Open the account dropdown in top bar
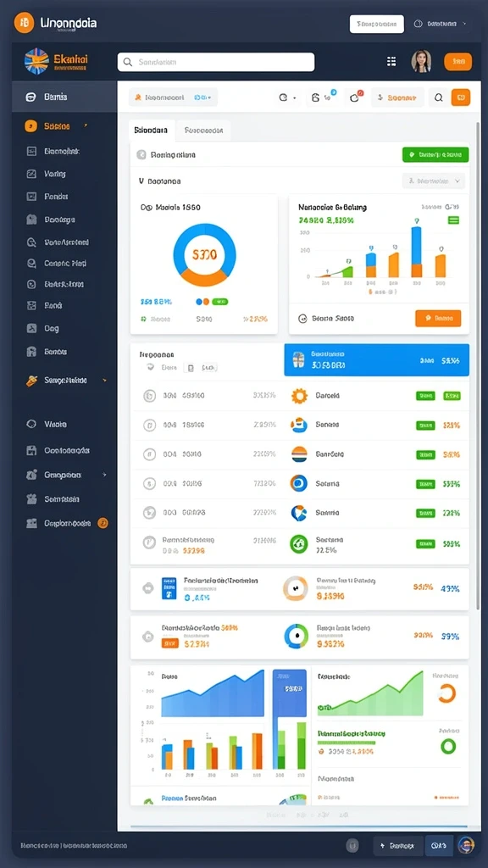This screenshot has width=488, height=868. pos(441,24)
